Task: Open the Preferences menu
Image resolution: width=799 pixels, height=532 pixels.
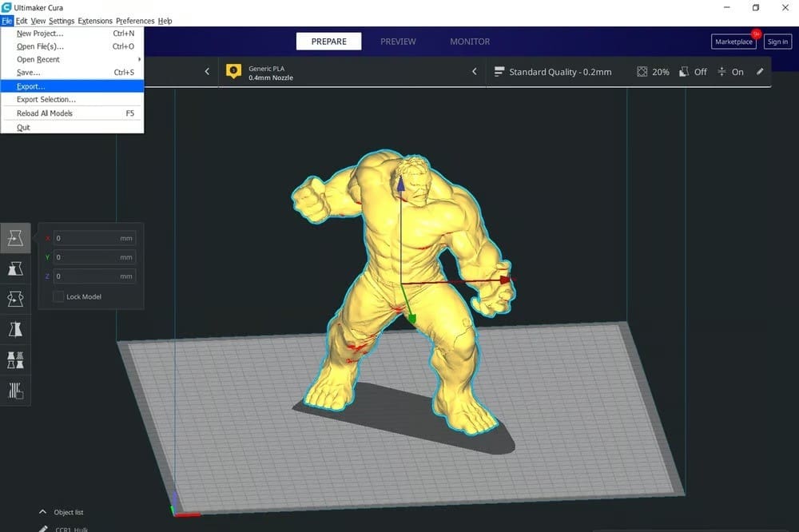Action: [135, 21]
